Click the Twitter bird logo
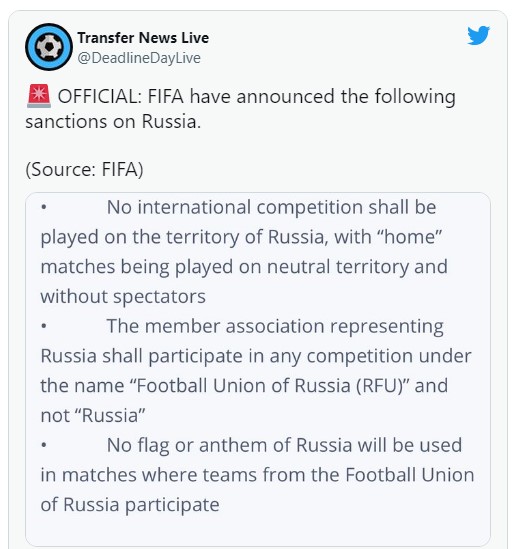The height and width of the screenshot is (549, 512). [478, 35]
